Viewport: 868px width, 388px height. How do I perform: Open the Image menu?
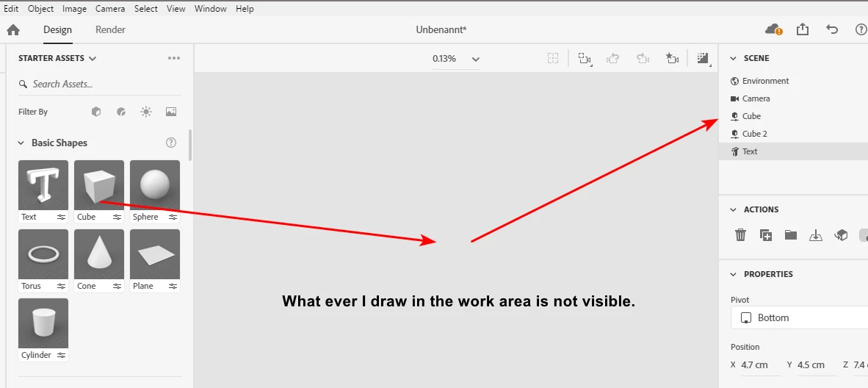tap(75, 9)
